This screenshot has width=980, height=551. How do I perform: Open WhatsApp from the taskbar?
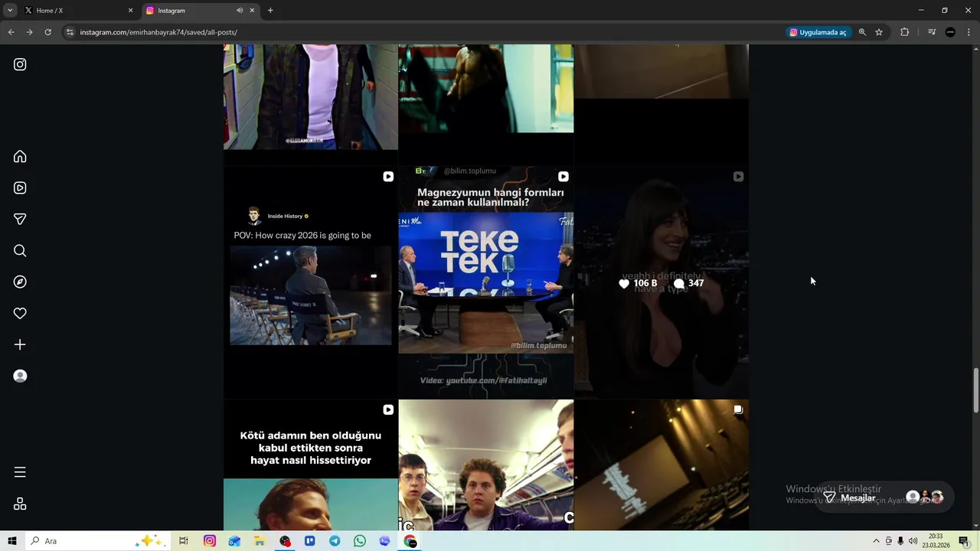tap(360, 541)
